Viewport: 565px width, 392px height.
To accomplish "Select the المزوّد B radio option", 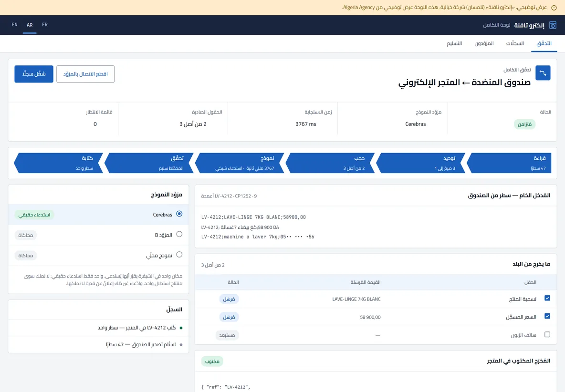I will pos(179,234).
